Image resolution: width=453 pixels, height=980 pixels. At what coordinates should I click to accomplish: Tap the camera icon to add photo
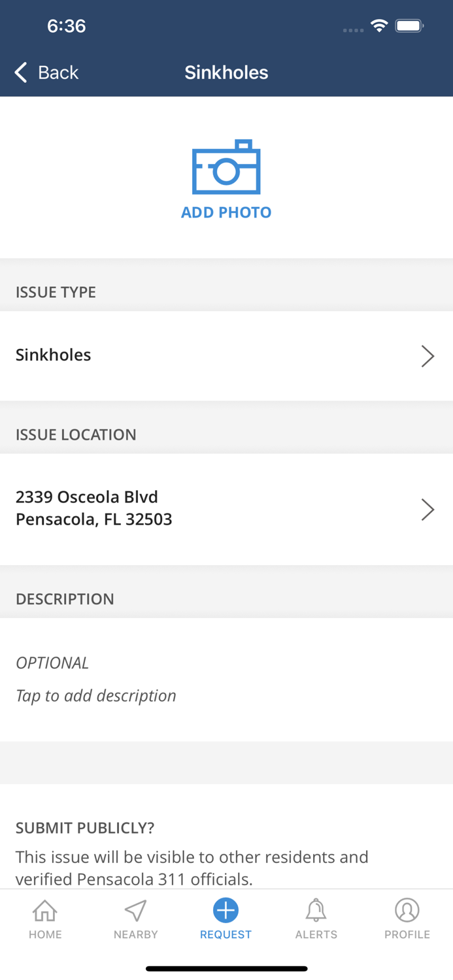point(226,169)
